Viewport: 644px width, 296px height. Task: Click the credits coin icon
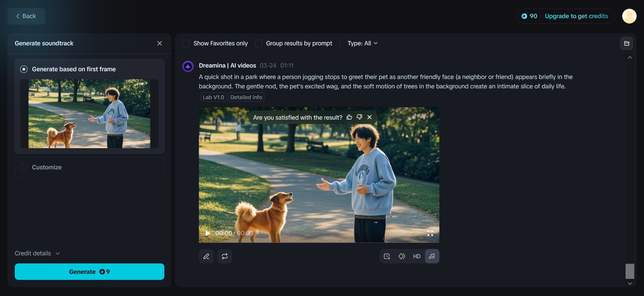[x=524, y=16]
